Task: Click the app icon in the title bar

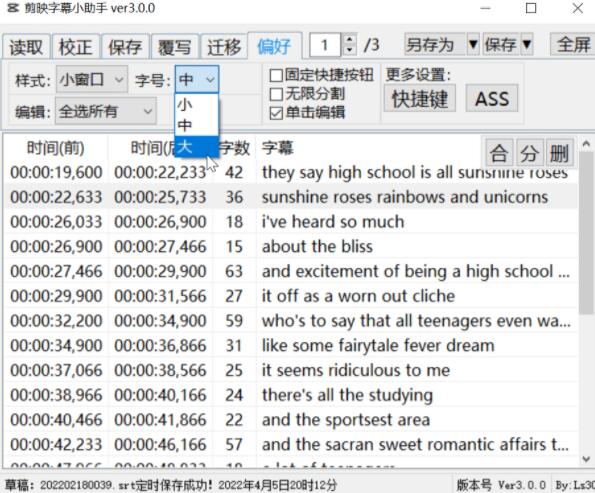Action: click(13, 8)
